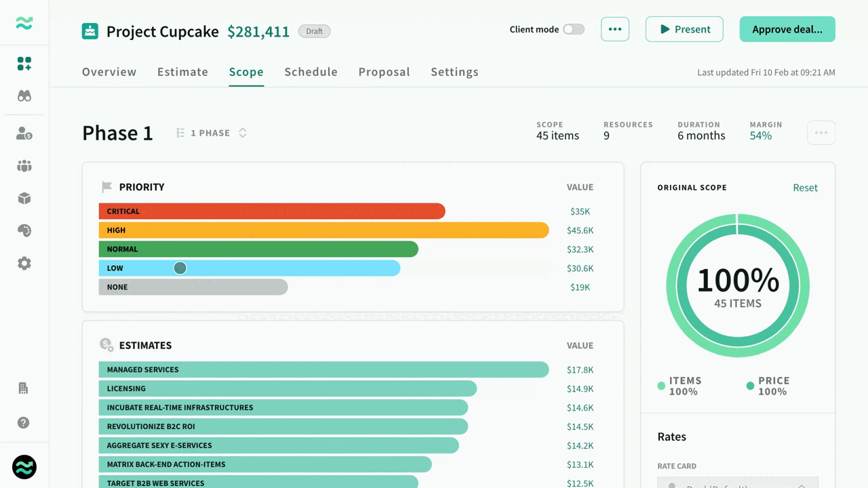The width and height of the screenshot is (868, 488).
Task: Open the user rates sidebar icon
Action: click(24, 134)
